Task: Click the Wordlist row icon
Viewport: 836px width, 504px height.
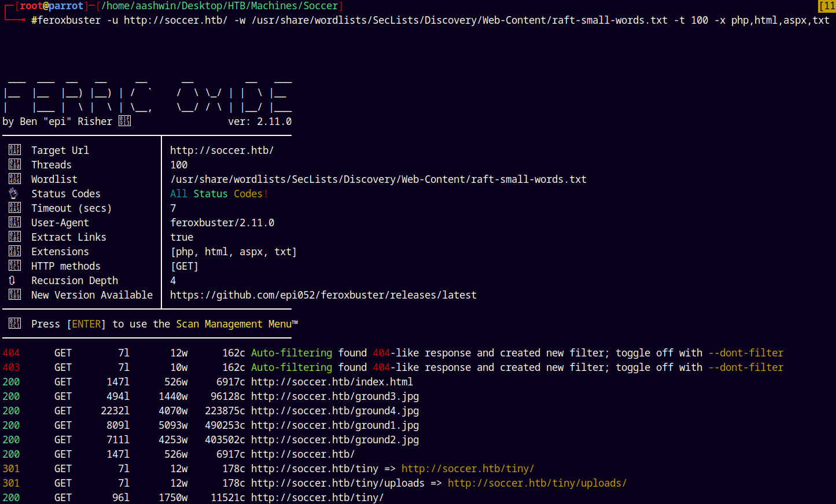Action: 14,179
